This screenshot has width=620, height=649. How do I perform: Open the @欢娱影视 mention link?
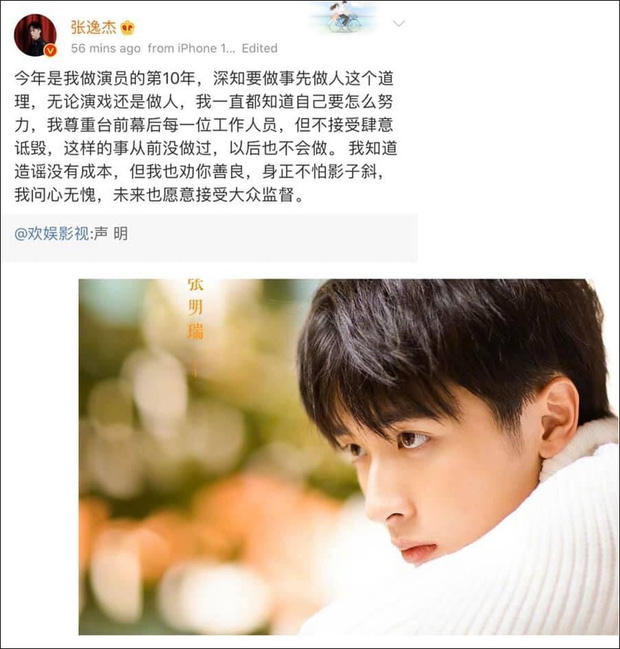(x=52, y=234)
